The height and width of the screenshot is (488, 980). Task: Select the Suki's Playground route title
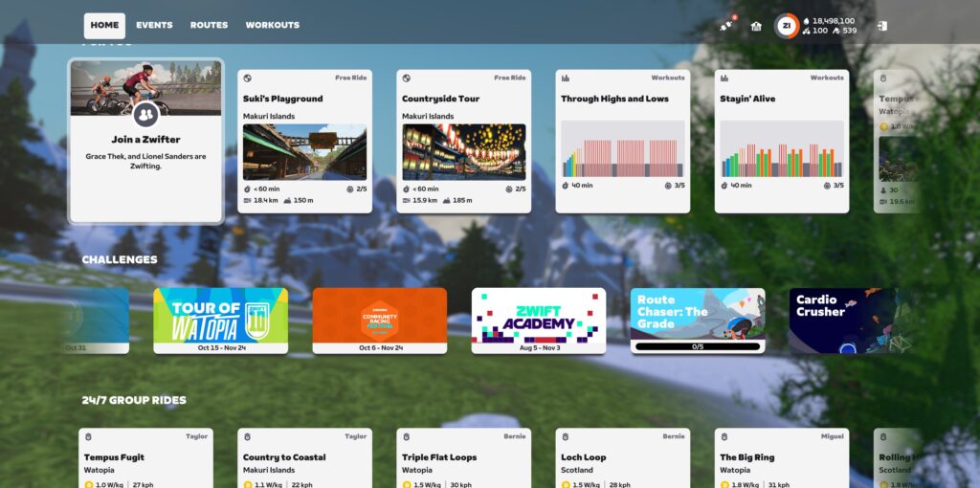tap(283, 99)
